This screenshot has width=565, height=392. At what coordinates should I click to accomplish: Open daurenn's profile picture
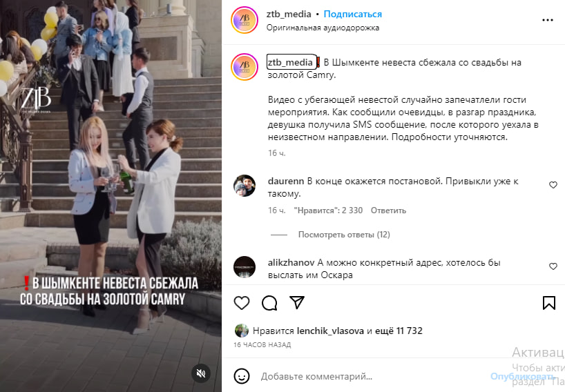coord(245,186)
